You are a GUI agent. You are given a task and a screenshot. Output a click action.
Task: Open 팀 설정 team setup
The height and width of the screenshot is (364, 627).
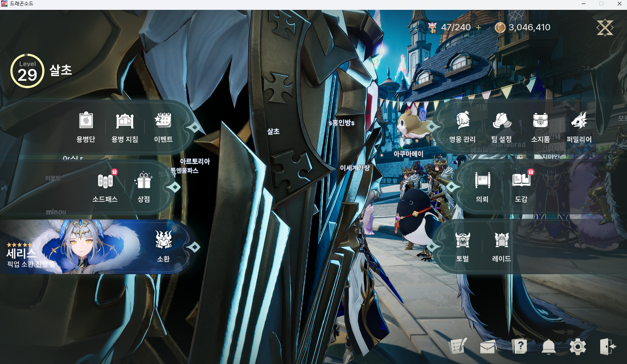[x=501, y=121]
